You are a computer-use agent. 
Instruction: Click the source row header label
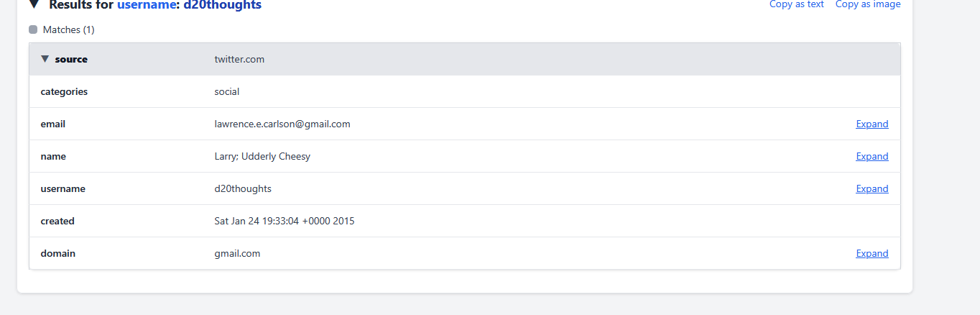(x=71, y=59)
